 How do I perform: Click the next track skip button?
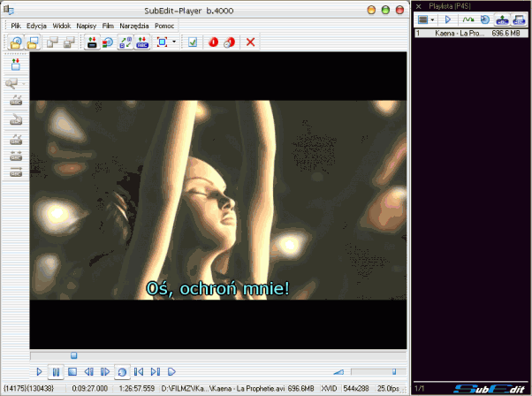click(155, 372)
